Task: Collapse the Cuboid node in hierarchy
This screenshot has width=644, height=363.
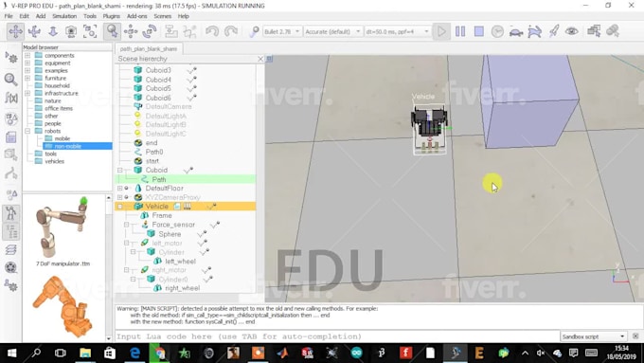Action: [120, 170]
